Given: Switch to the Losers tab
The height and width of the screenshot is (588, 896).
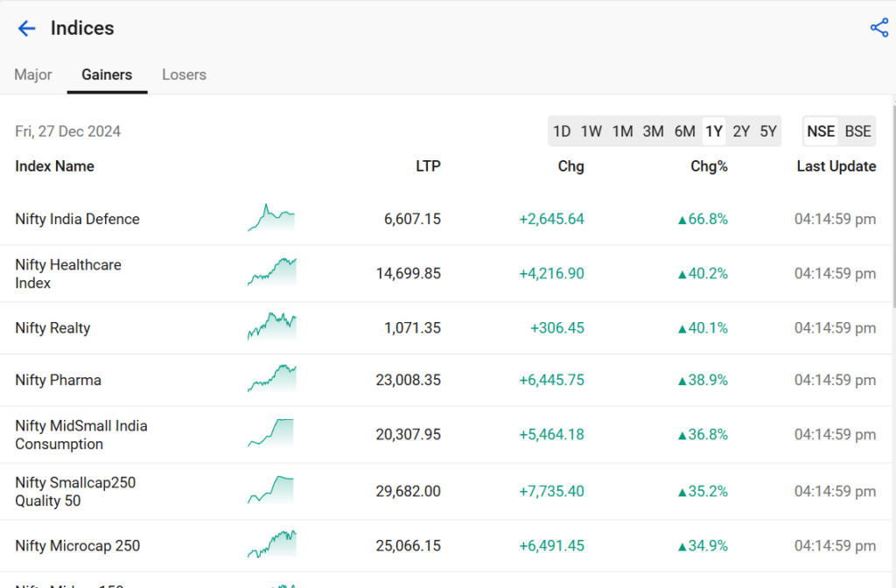Looking at the screenshot, I should tap(184, 75).
